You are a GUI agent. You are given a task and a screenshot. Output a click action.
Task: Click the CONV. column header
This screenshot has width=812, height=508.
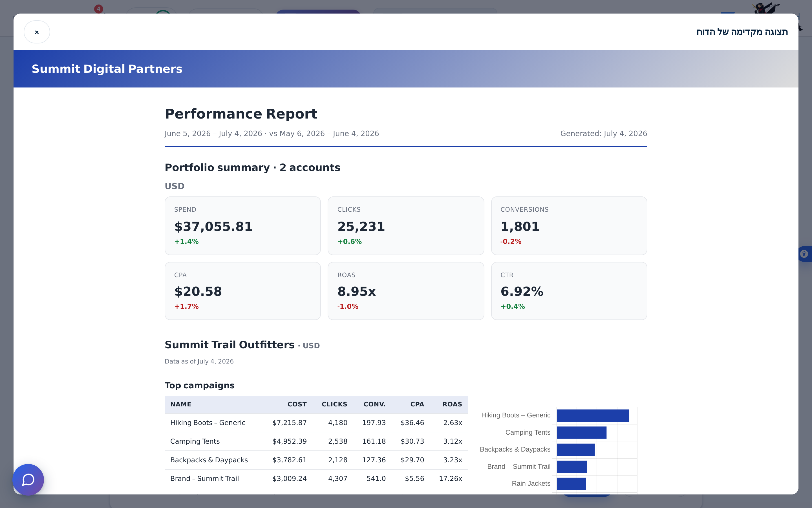tap(374, 404)
